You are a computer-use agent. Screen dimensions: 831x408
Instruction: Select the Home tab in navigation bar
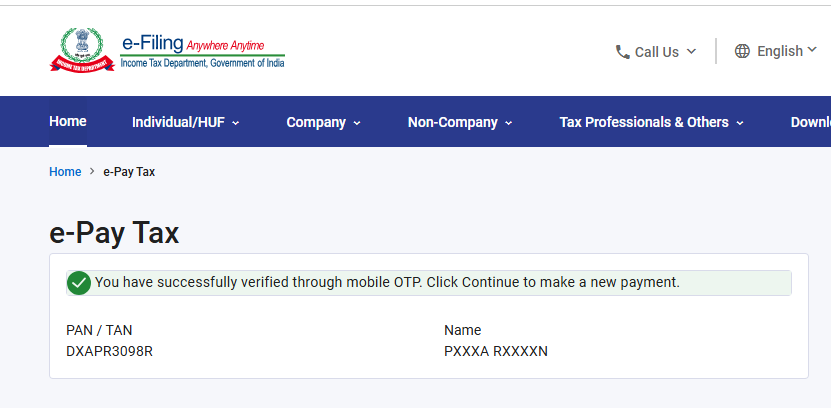(68, 121)
